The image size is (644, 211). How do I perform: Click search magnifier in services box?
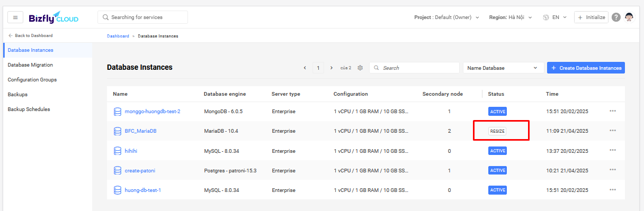coord(105,17)
